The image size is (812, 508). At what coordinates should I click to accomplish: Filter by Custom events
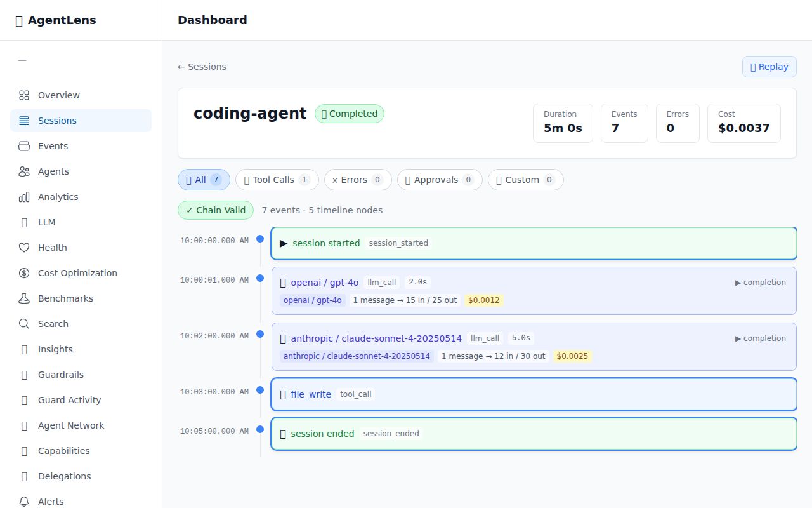pyautogui.click(x=525, y=180)
